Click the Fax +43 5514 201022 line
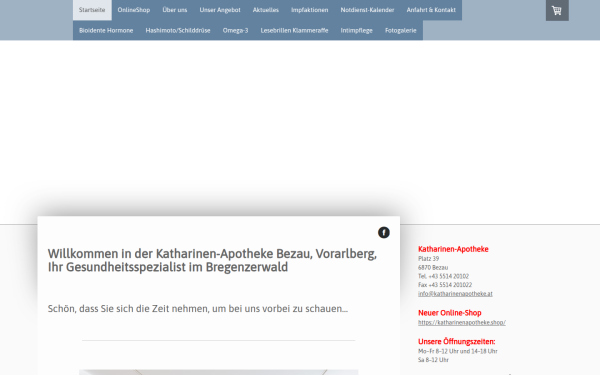The height and width of the screenshot is (375, 600). pos(445,285)
